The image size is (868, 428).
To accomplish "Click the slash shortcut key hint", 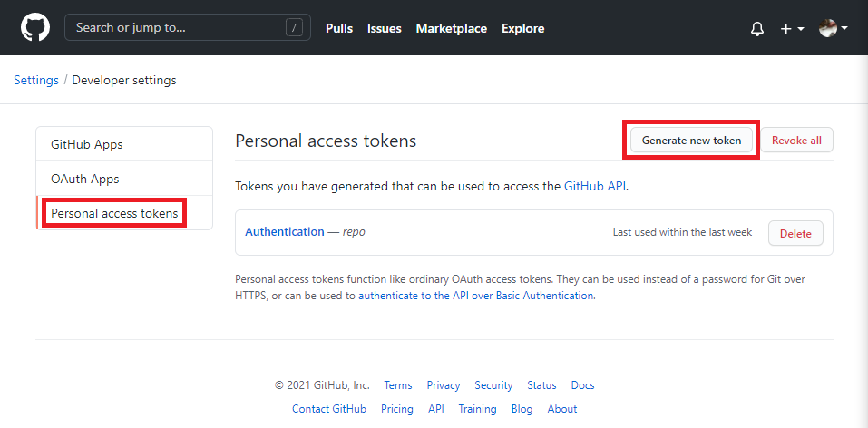I will [x=295, y=28].
